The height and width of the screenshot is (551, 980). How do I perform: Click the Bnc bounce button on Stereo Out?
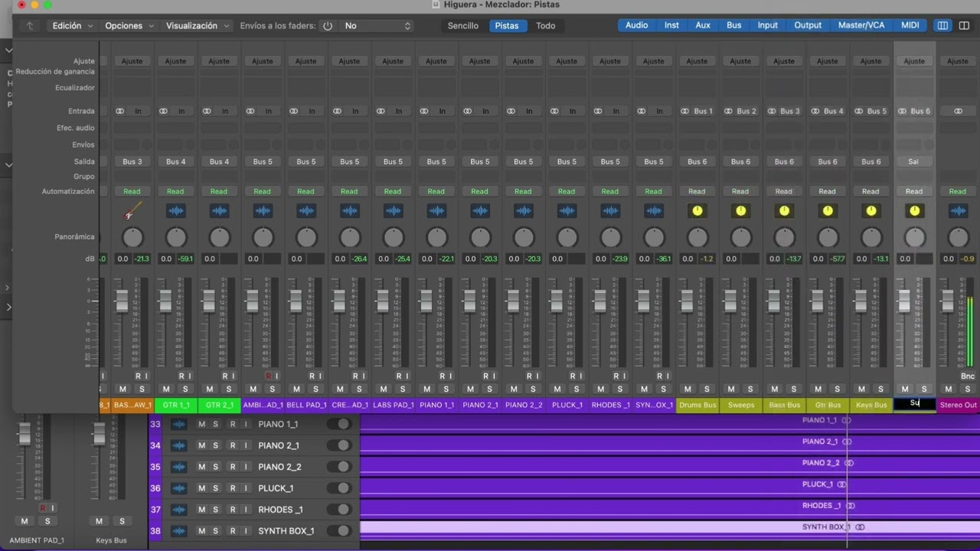[968, 377]
